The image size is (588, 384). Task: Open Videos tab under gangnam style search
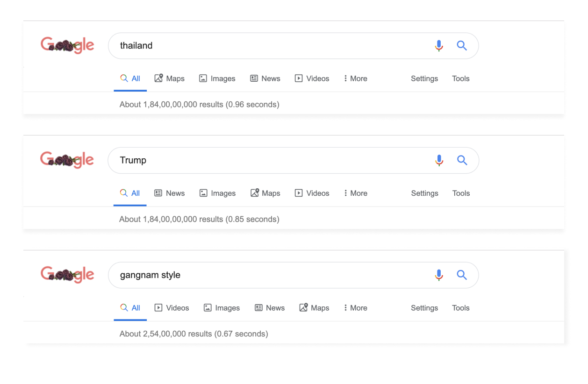172,308
